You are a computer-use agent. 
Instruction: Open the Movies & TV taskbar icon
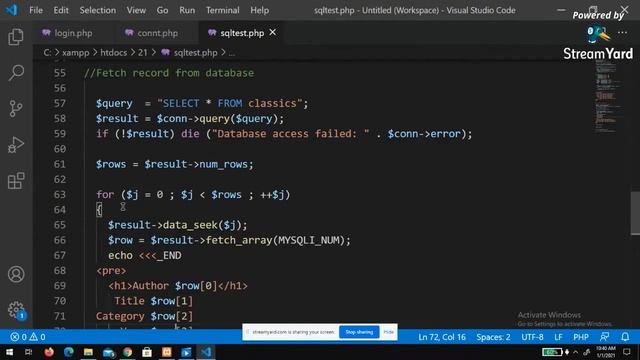pos(186,352)
